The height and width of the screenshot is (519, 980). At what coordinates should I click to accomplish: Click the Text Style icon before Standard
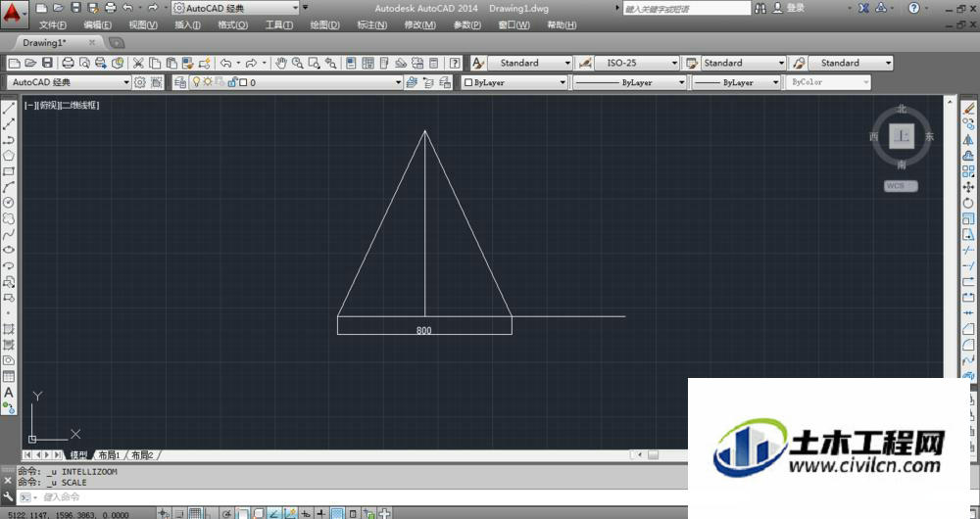click(x=478, y=63)
